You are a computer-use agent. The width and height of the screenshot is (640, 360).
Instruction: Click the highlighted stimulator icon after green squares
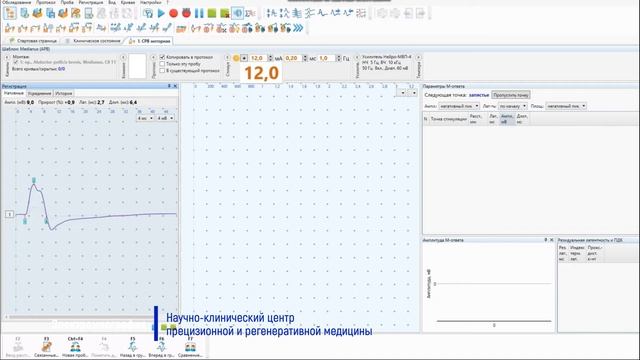tap(238, 13)
